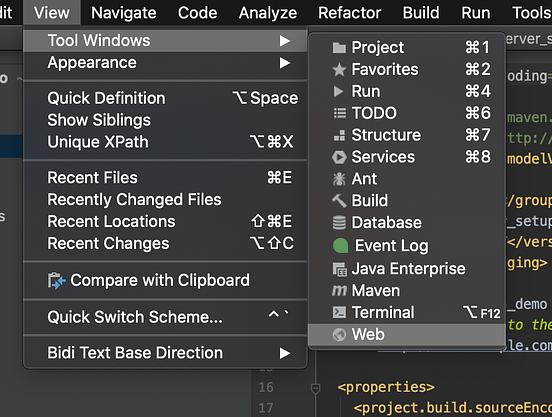The width and height of the screenshot is (552, 417).
Task: Expand the Tool Windows submenu arrow
Action: click(285, 41)
